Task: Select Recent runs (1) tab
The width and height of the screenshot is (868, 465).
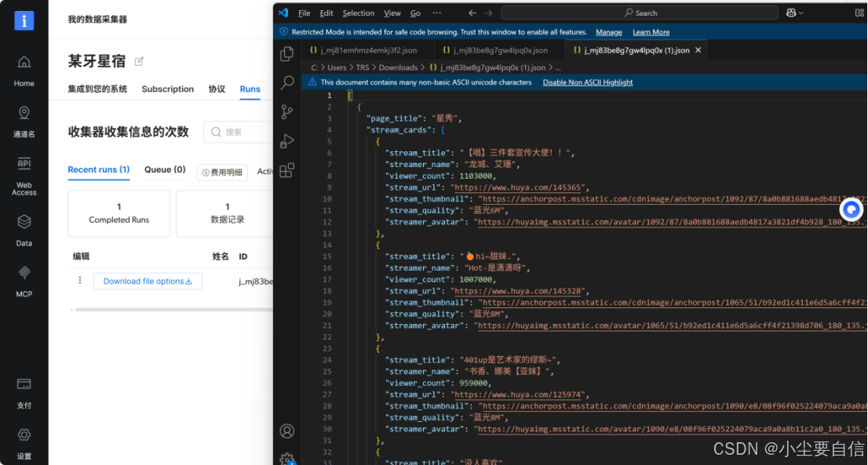Action: [99, 169]
